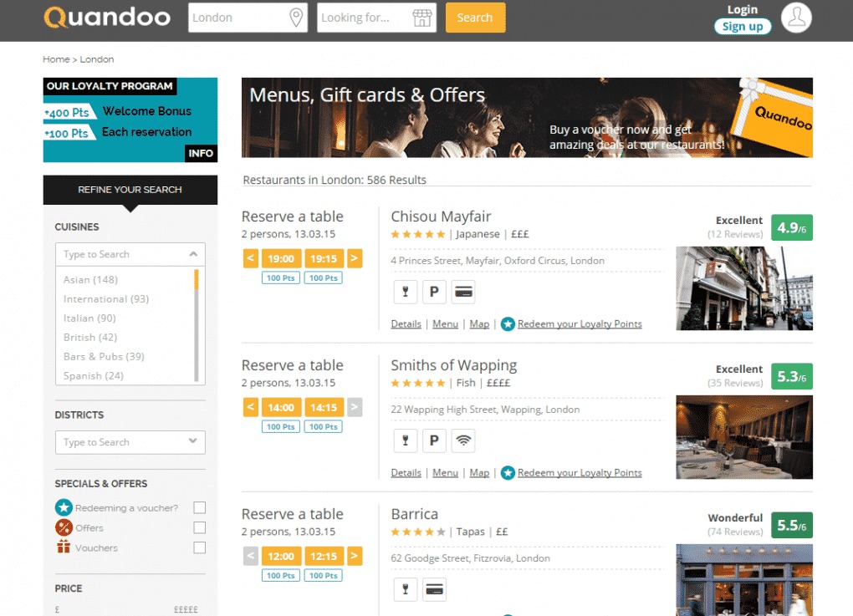Open Menu link for Smiths of Wapping
This screenshot has height=616, width=853.
pyautogui.click(x=445, y=473)
